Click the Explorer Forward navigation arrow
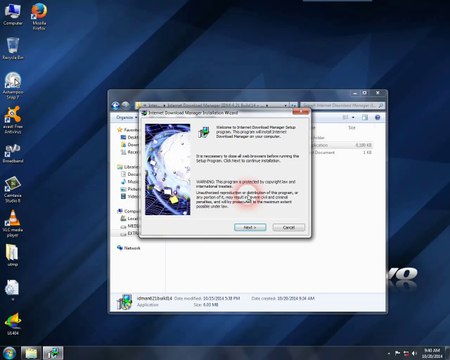Image resolution: width=450 pixels, height=360 pixels. click(x=125, y=106)
